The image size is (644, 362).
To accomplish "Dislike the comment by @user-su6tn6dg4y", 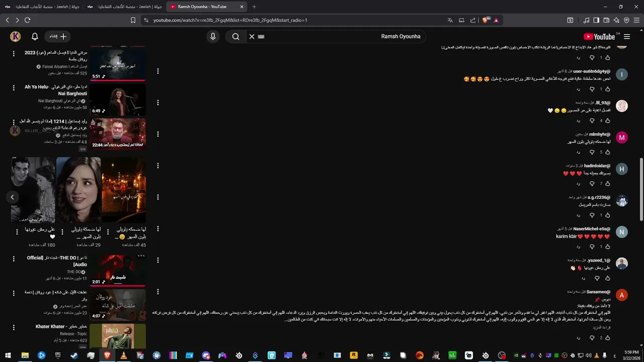I will coord(592,89).
